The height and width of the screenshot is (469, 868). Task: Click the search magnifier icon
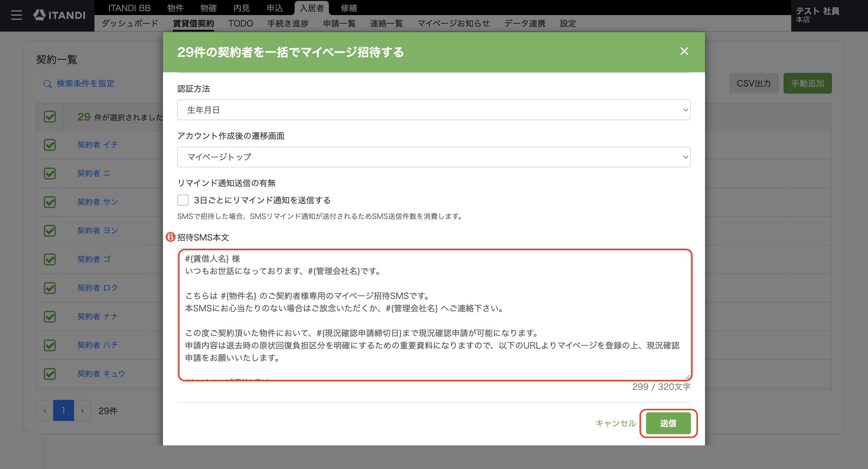[48, 84]
